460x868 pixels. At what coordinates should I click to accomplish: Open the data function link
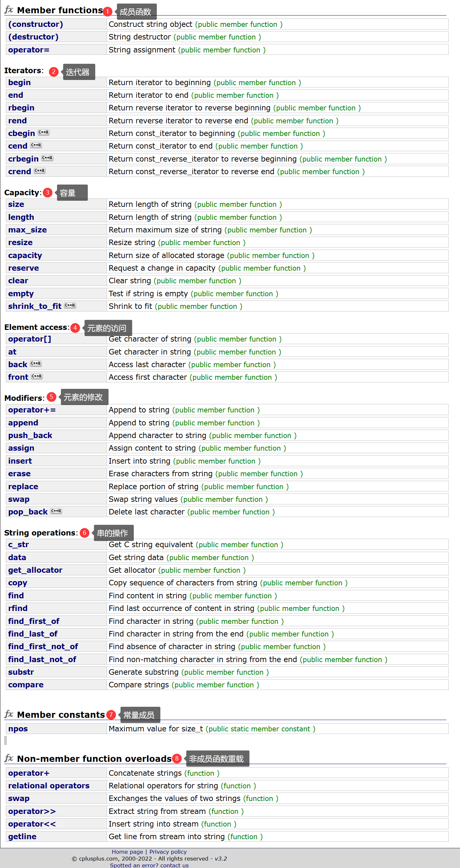point(17,557)
